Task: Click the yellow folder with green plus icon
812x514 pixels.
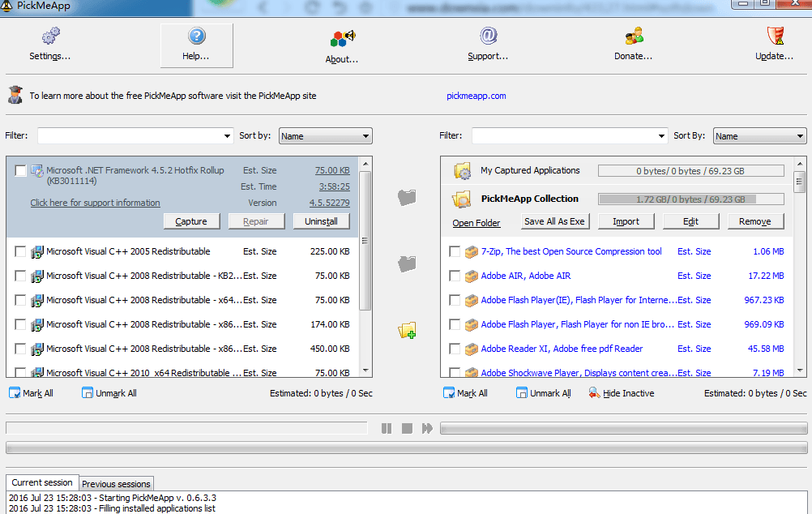Action: pos(407,330)
